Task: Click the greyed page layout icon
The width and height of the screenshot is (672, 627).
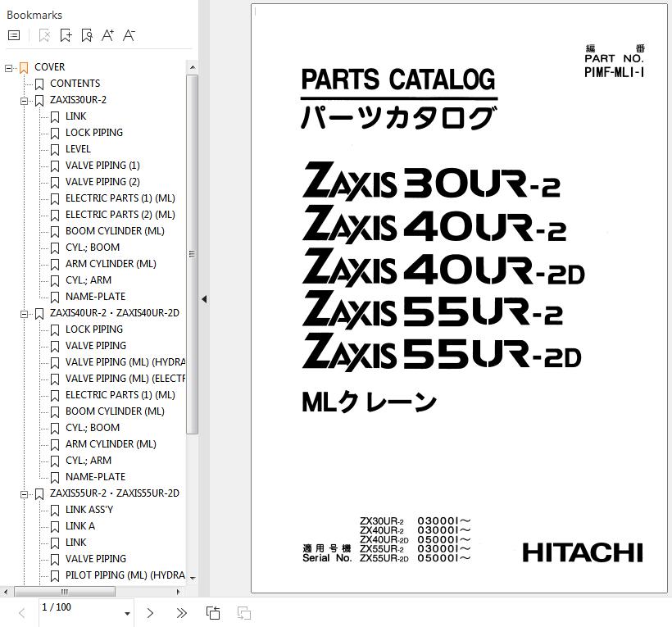Action: tap(244, 613)
